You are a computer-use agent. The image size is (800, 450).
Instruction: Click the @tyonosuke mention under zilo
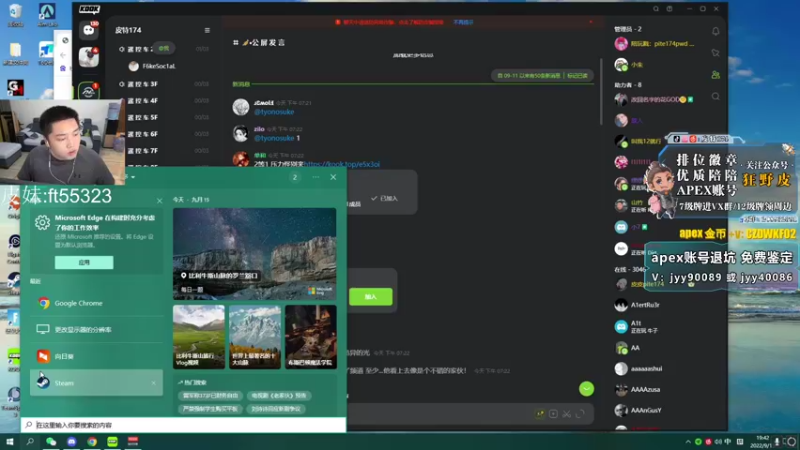pyautogui.click(x=274, y=138)
